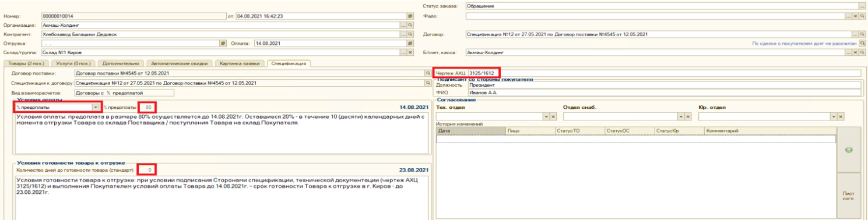
Task: Click the Лицо column header
Action: click(x=530, y=132)
